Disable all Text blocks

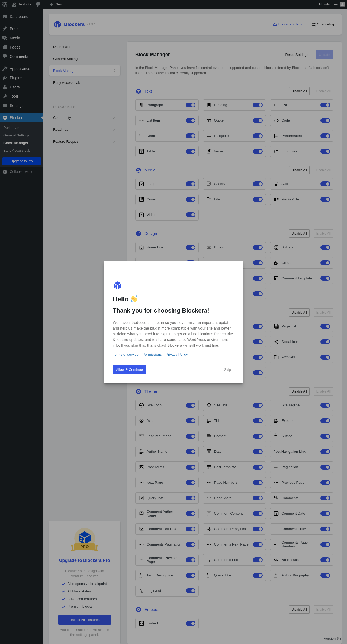tap(299, 91)
